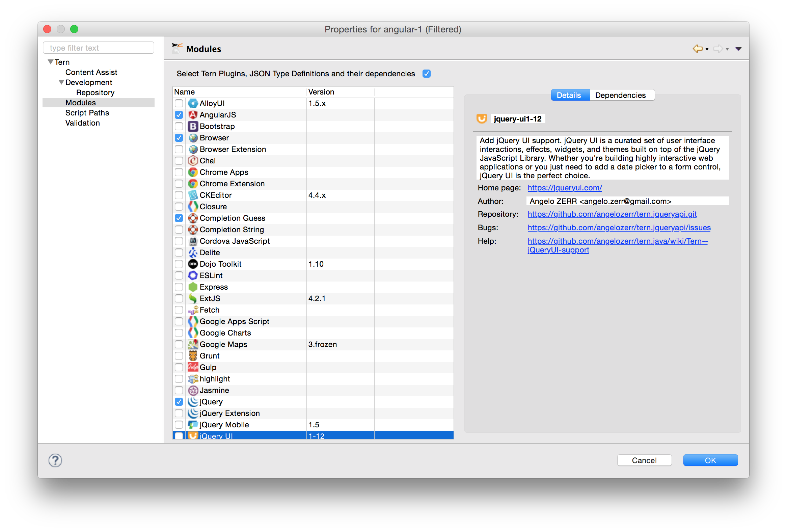The image size is (787, 532).
Task: Click the Bootstrap module icon
Action: tap(193, 126)
